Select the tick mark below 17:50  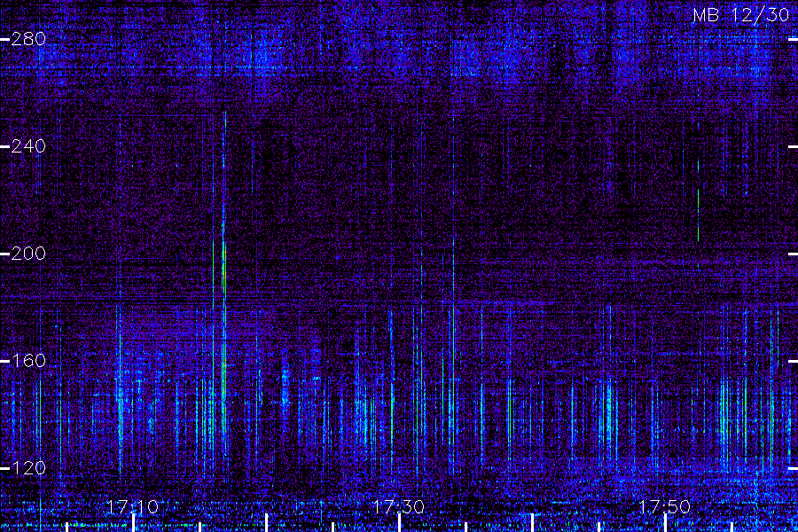[665, 523]
